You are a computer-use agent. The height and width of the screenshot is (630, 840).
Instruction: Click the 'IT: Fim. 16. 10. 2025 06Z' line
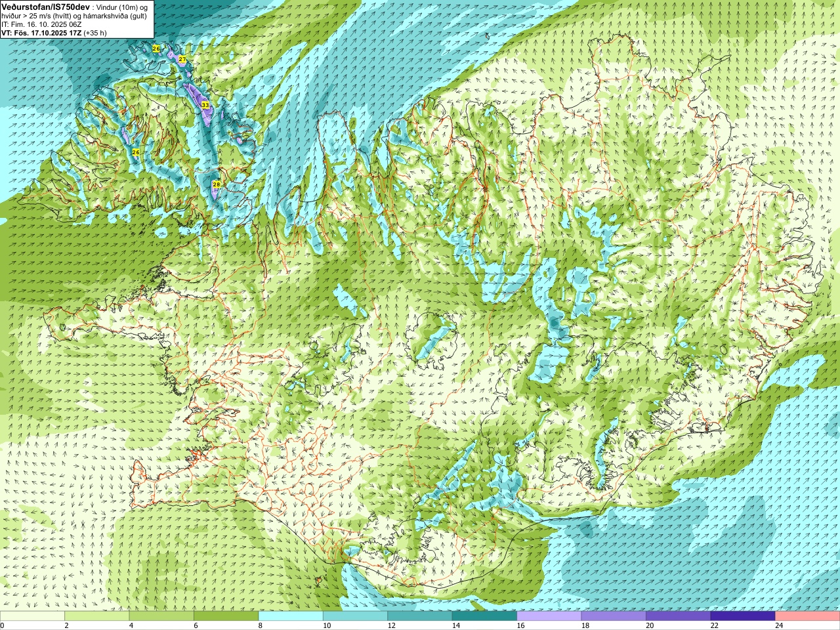coord(41,24)
